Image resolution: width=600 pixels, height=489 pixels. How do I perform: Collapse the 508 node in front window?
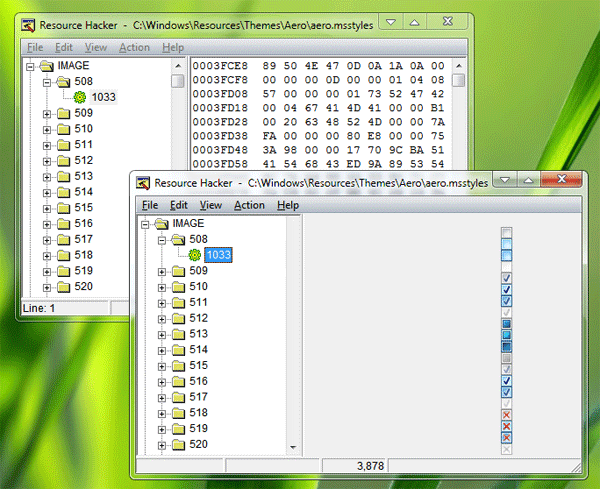click(162, 240)
